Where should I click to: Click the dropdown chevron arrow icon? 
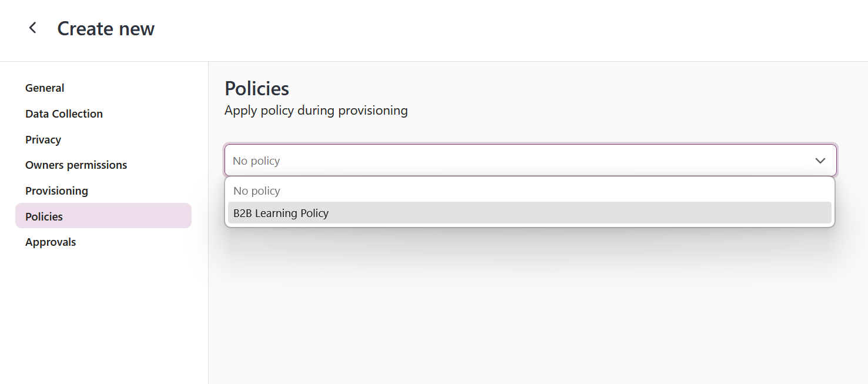click(820, 161)
